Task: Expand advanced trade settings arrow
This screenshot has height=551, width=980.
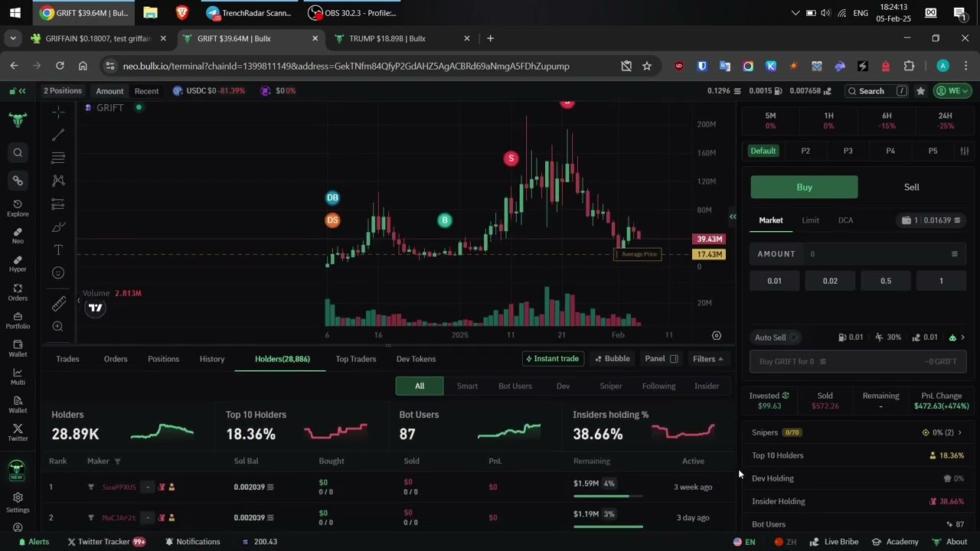Action: (x=963, y=337)
